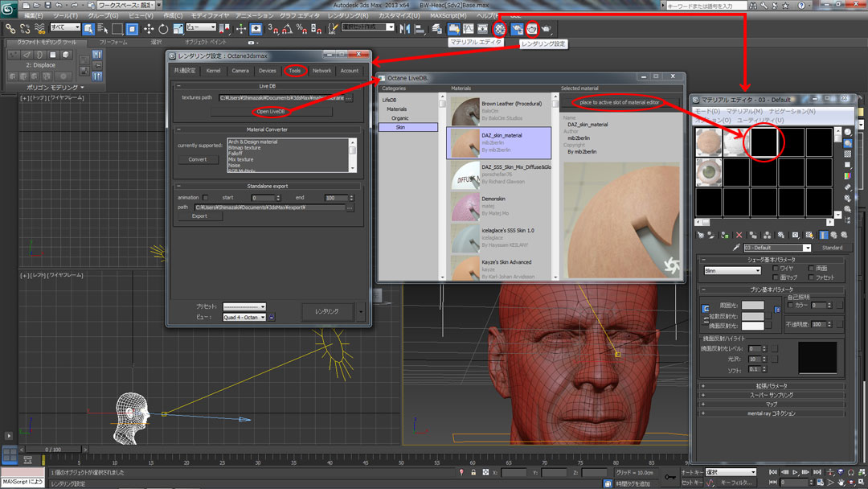Image resolution: width=868 pixels, height=489 pixels.
Task: Select the Skin category in Octane LiveDB
Action: coord(408,127)
